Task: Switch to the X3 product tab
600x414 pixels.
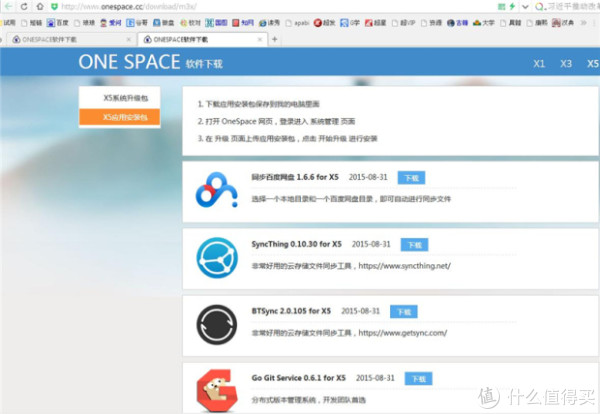Action: tap(566, 63)
